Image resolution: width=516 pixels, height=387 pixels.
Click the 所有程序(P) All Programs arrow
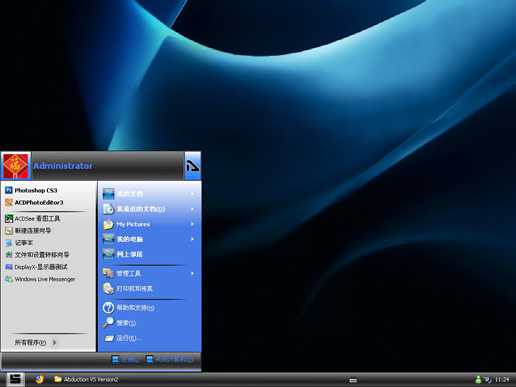[x=55, y=342]
